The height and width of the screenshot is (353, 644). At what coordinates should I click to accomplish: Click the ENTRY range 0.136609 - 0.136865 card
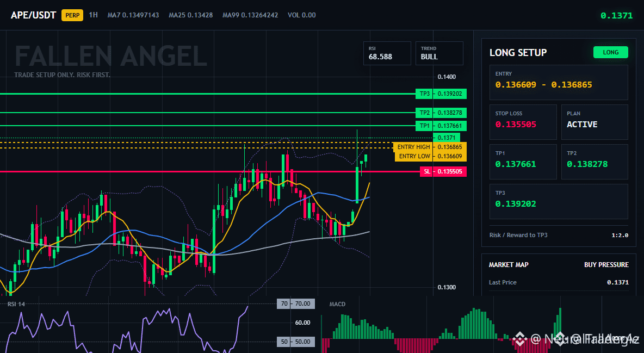(559, 82)
